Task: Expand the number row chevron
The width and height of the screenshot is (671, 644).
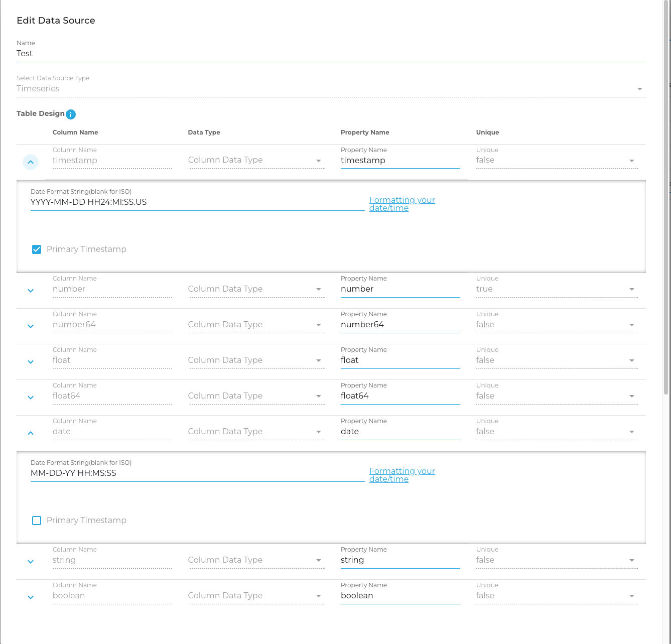Action: tap(31, 291)
